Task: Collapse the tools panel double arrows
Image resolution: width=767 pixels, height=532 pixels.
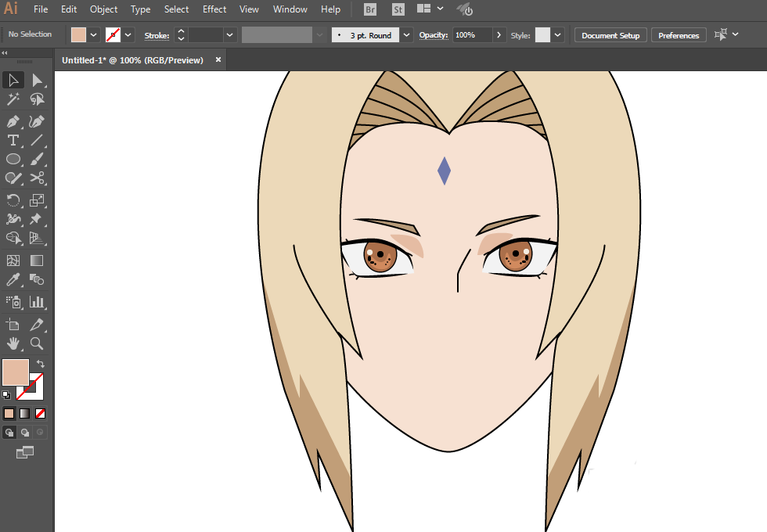Action: 5,53
